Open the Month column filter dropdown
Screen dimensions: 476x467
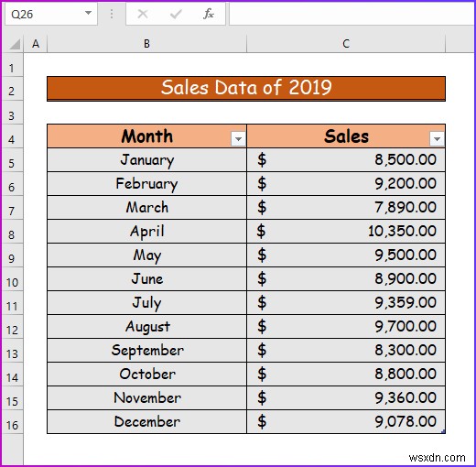pos(238,139)
